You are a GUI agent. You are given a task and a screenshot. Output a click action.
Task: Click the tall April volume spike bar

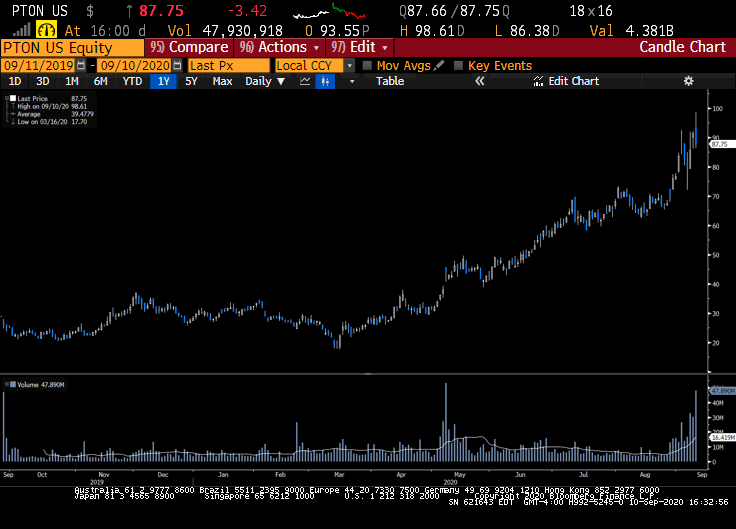click(446, 422)
